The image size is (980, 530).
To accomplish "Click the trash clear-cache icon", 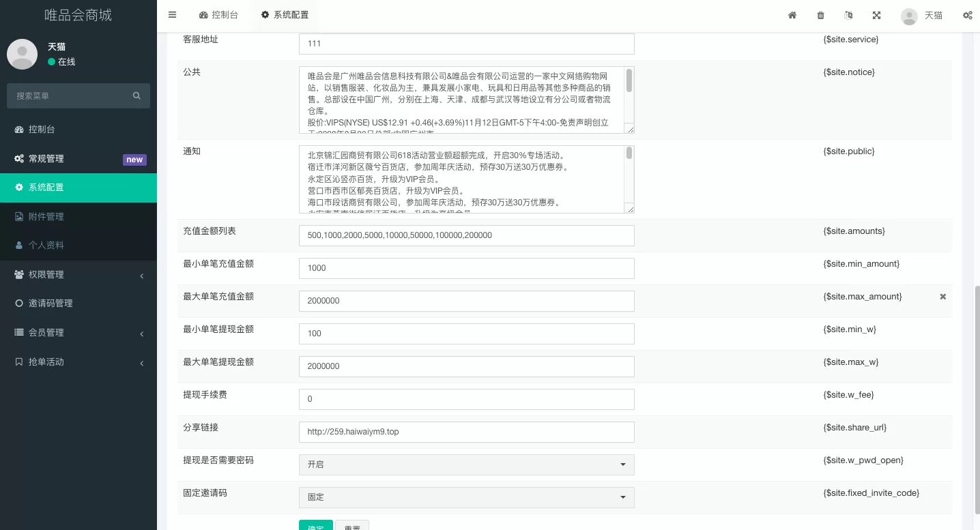I will click(820, 15).
